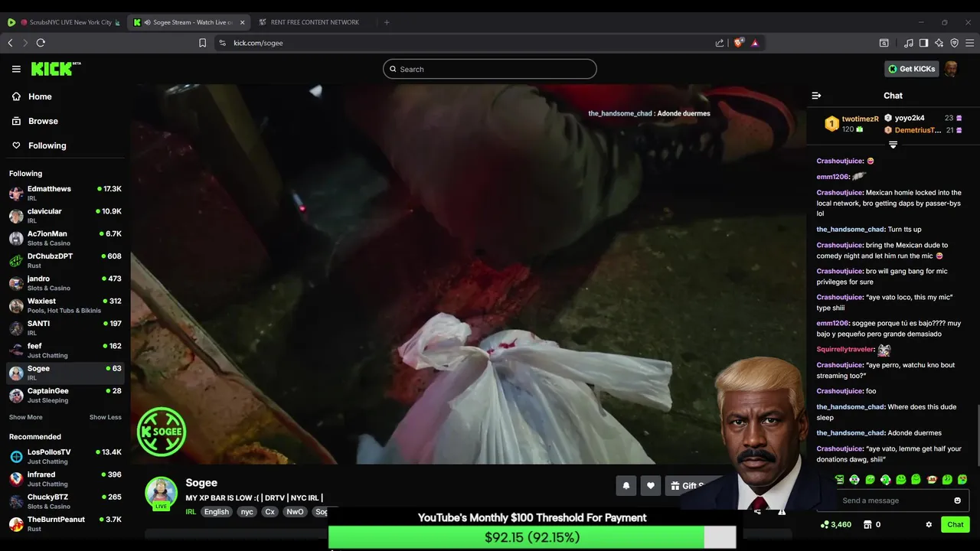Switch to ScrubsNYC LIVE tab

(x=64, y=22)
